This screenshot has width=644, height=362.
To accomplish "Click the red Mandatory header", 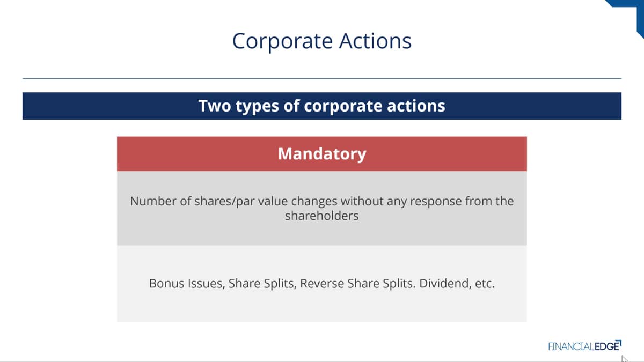I will tap(322, 154).
